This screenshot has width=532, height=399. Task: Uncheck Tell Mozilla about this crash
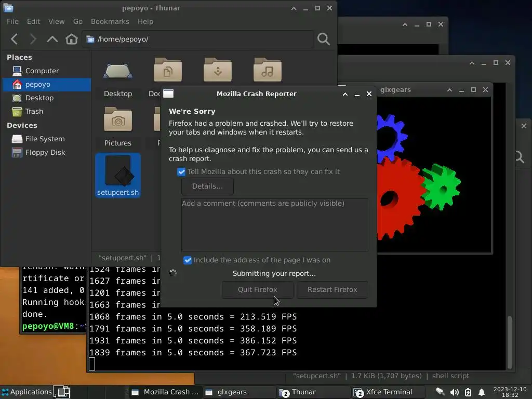[x=181, y=171]
